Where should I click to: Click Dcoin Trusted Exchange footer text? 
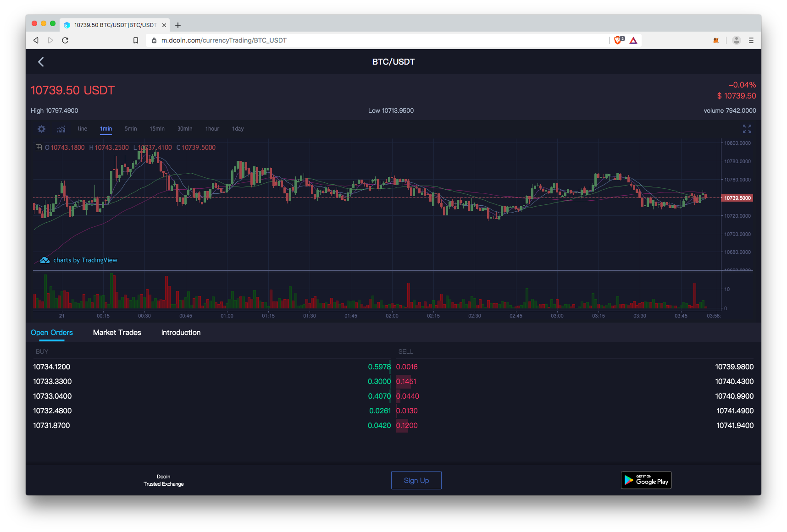coord(164,480)
